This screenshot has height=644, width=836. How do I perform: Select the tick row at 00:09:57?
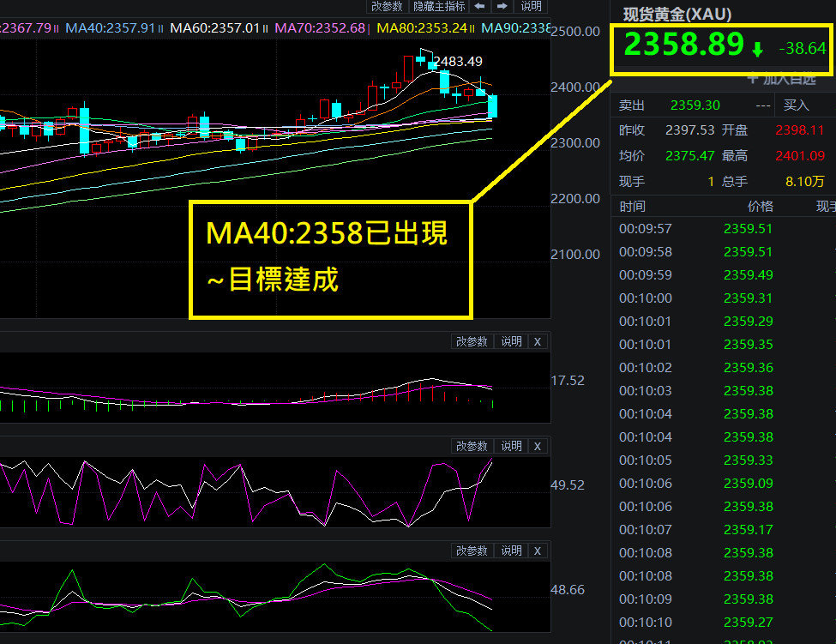point(723,229)
